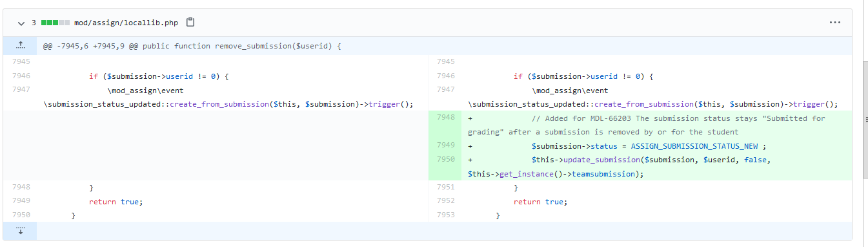Copy the file path mod/assign/locallib.php
The width and height of the screenshot is (868, 247).
190,23
